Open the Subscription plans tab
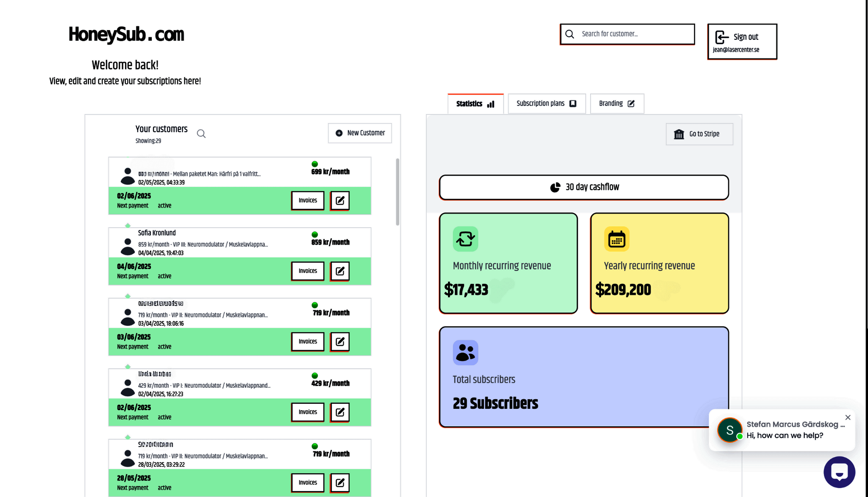This screenshot has width=868, height=497. [547, 104]
